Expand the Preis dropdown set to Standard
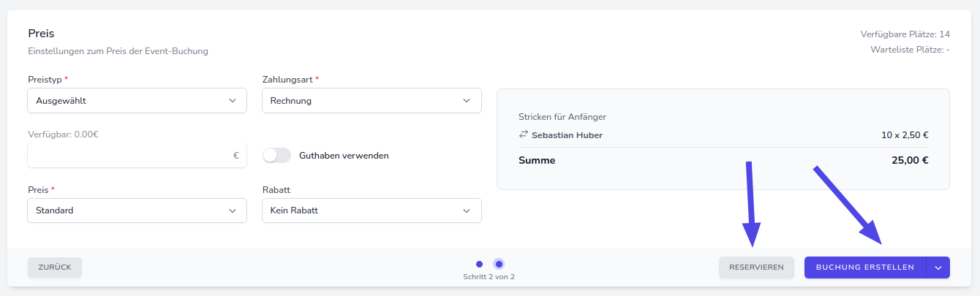 click(137, 210)
